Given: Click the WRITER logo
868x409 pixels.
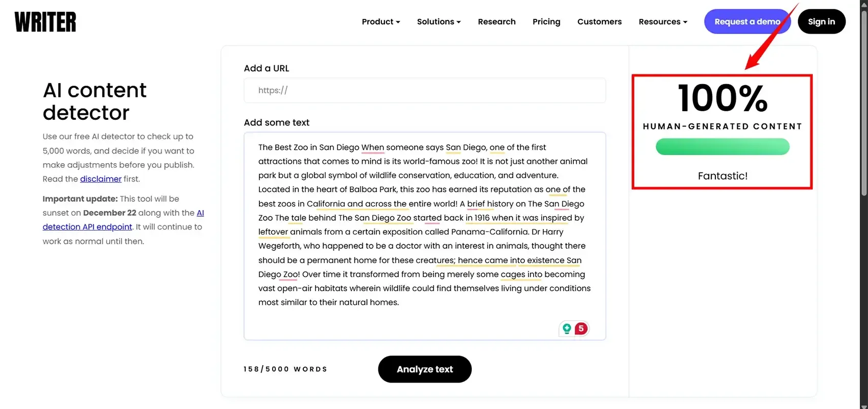Looking at the screenshot, I should click(x=45, y=22).
